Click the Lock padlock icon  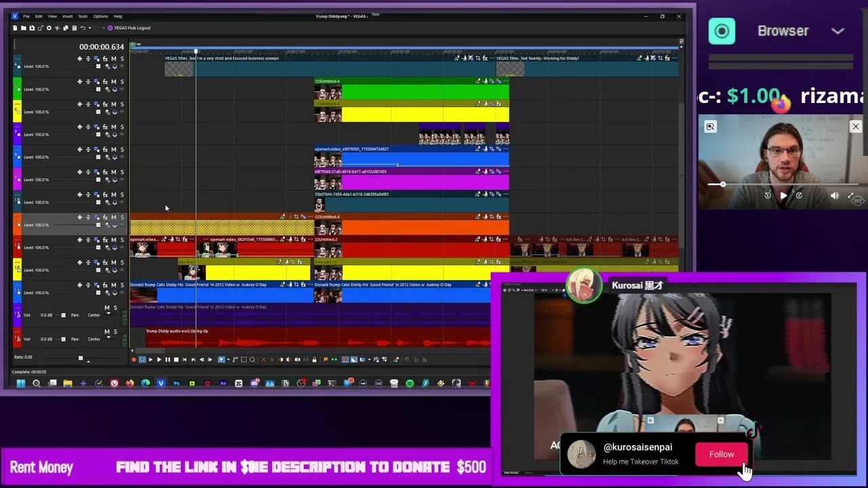[x=314, y=359]
